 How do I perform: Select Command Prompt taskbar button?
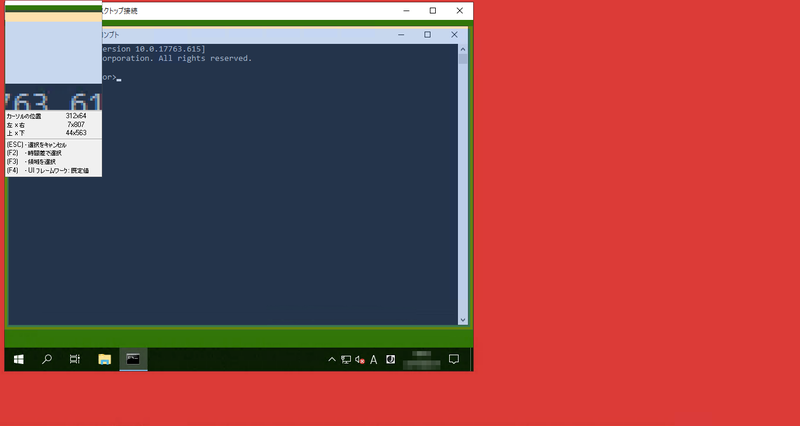(133, 360)
